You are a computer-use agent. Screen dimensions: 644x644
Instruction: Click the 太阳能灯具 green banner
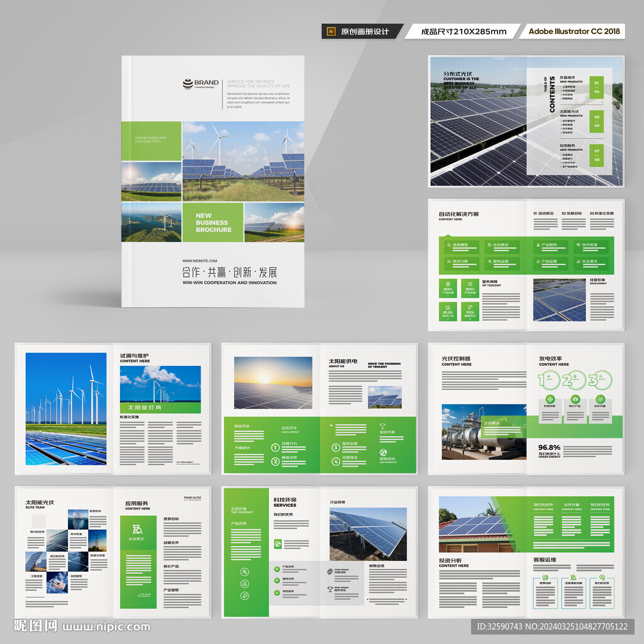[x=160, y=408]
